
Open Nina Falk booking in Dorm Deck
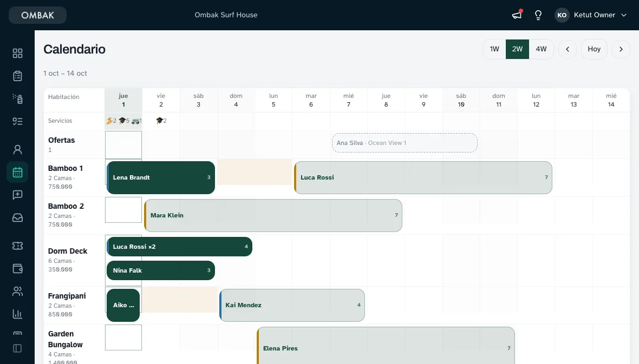coord(161,270)
